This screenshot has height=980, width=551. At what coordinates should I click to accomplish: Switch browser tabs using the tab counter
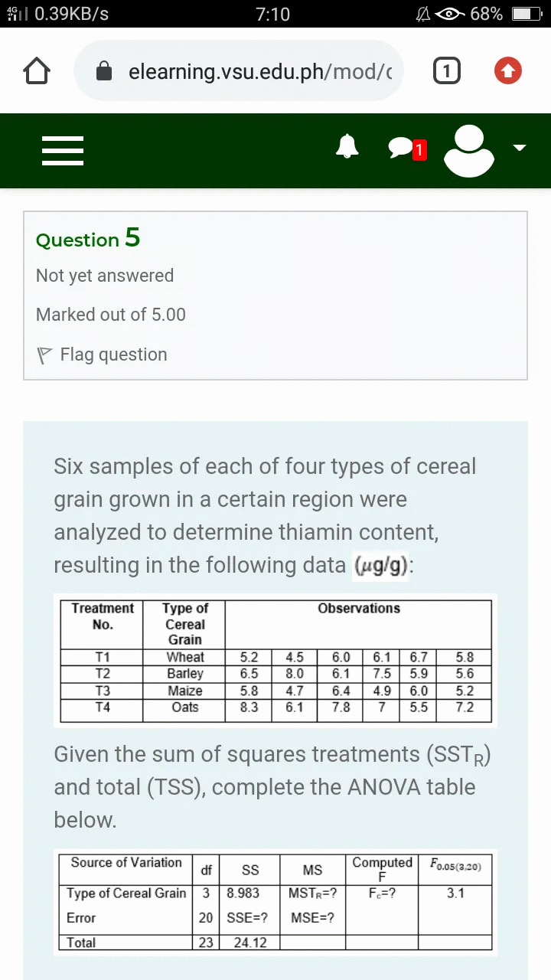(x=446, y=70)
